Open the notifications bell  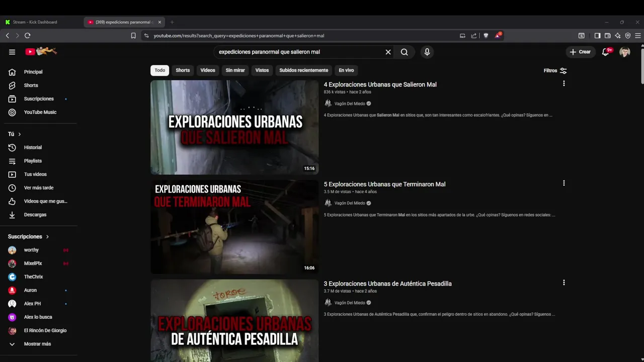[x=606, y=52]
